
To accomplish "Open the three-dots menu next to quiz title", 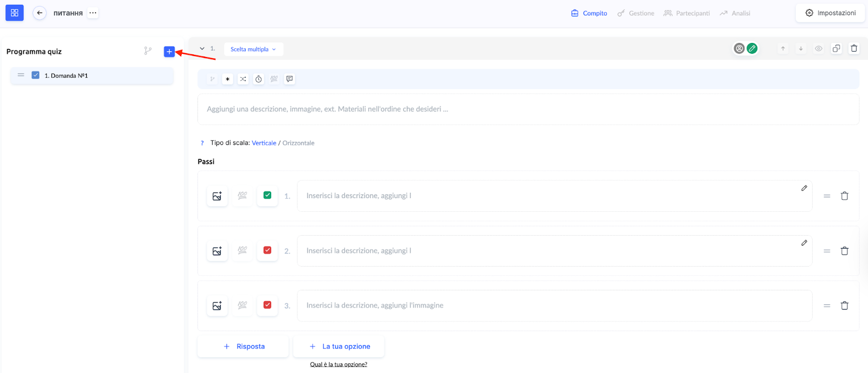I will [93, 13].
